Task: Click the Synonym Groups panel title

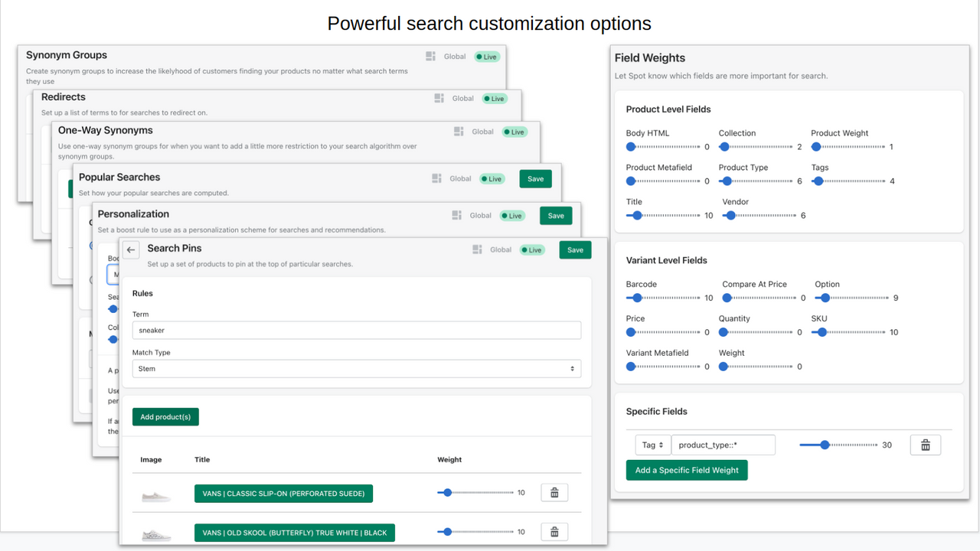Action: (67, 55)
